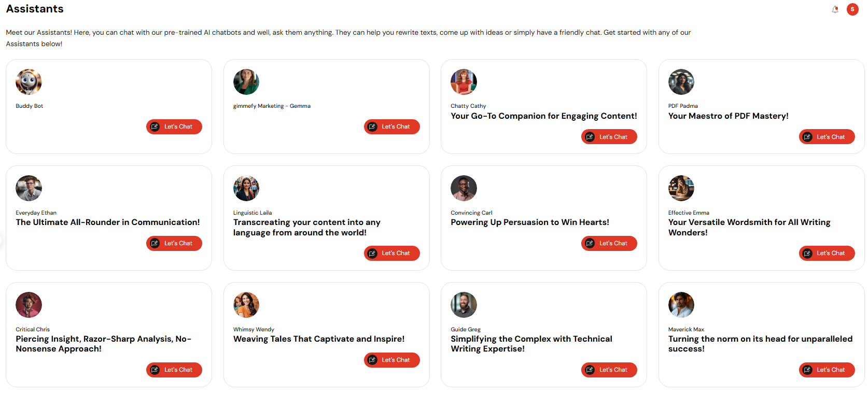This screenshot has height=393, width=868.
Task: Start chatting with Effective Emma
Action: [827, 253]
